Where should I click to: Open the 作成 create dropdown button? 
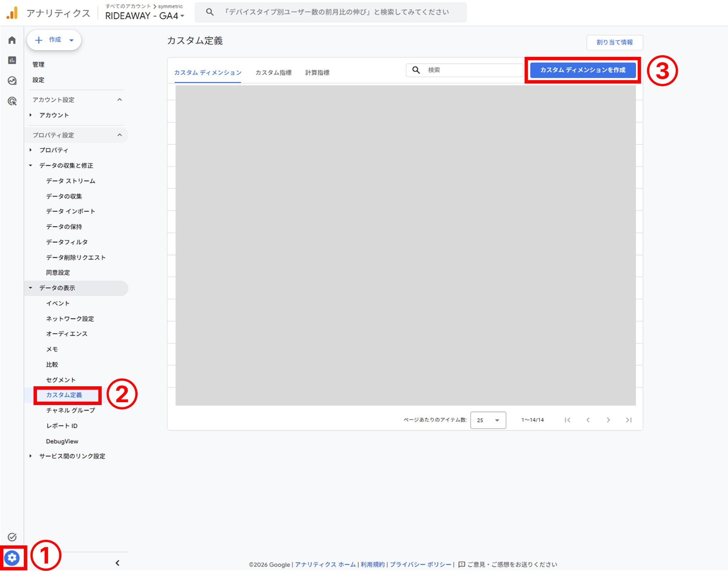54,40
